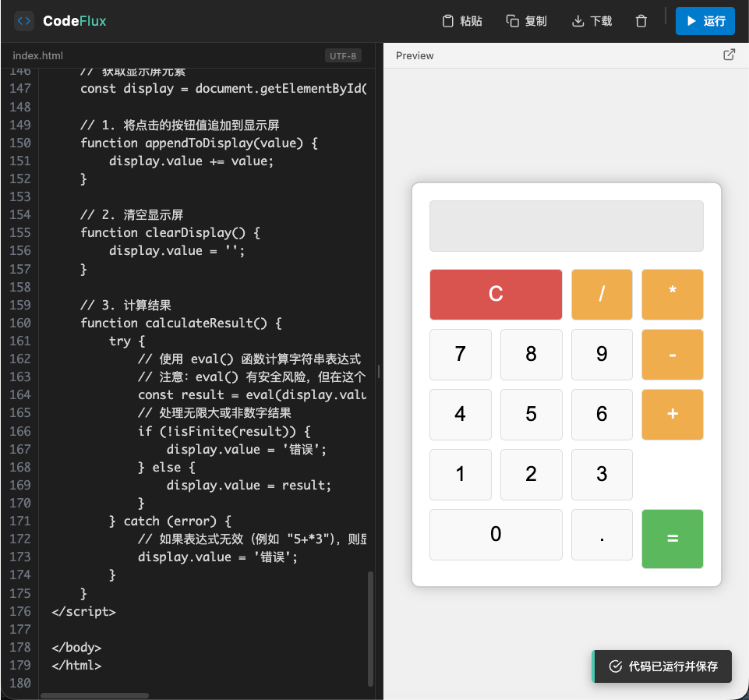Click the multiply * calculator key
This screenshot has width=749, height=700.
[672, 295]
